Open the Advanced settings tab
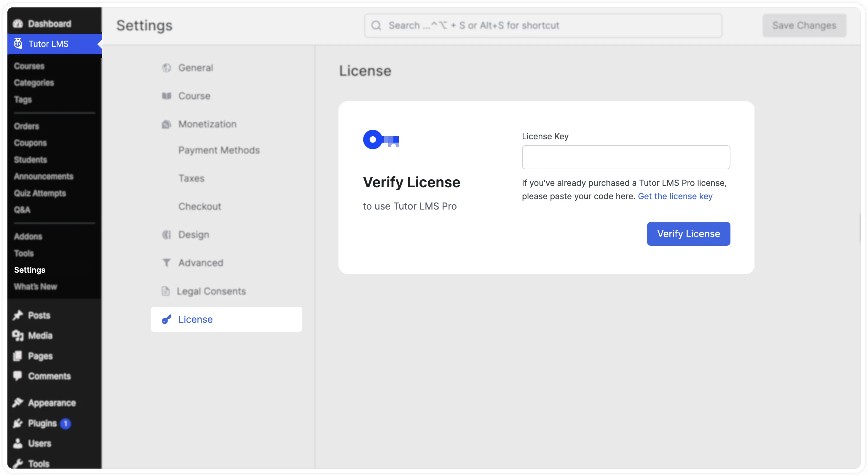868x476 pixels. click(x=226, y=262)
